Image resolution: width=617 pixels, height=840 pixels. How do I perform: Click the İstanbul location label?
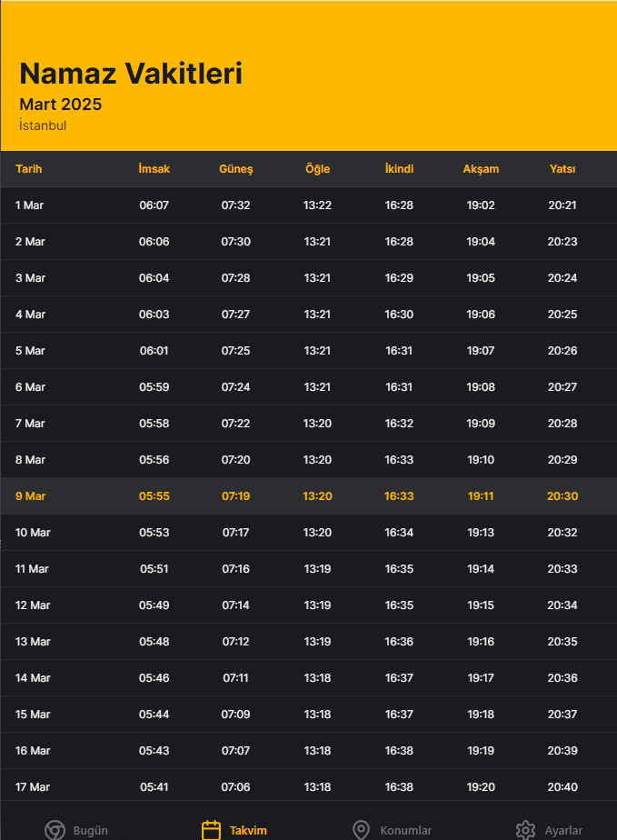43,125
